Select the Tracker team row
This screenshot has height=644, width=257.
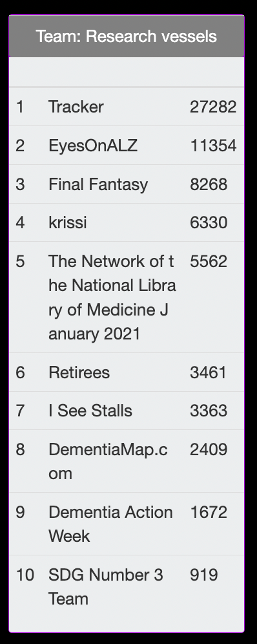(x=127, y=107)
